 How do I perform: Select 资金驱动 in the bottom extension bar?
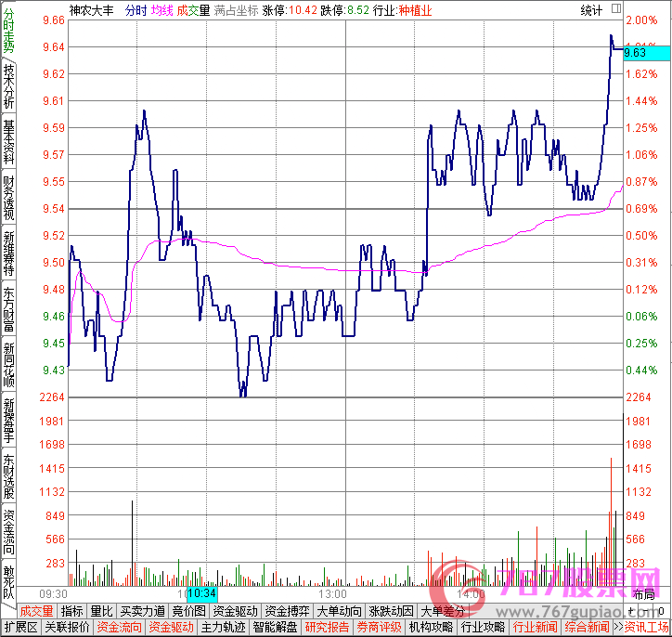pyautogui.click(x=171, y=627)
